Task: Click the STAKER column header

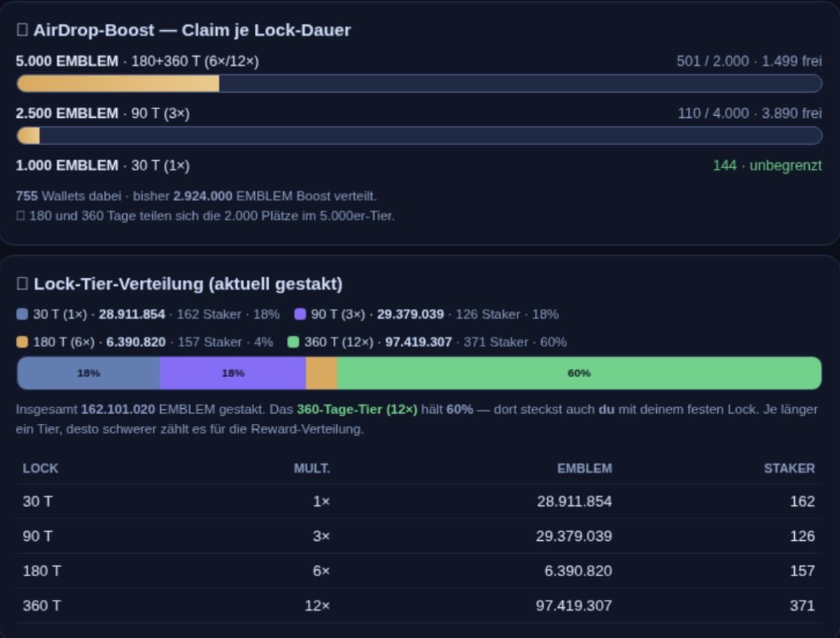Action: tap(789, 468)
